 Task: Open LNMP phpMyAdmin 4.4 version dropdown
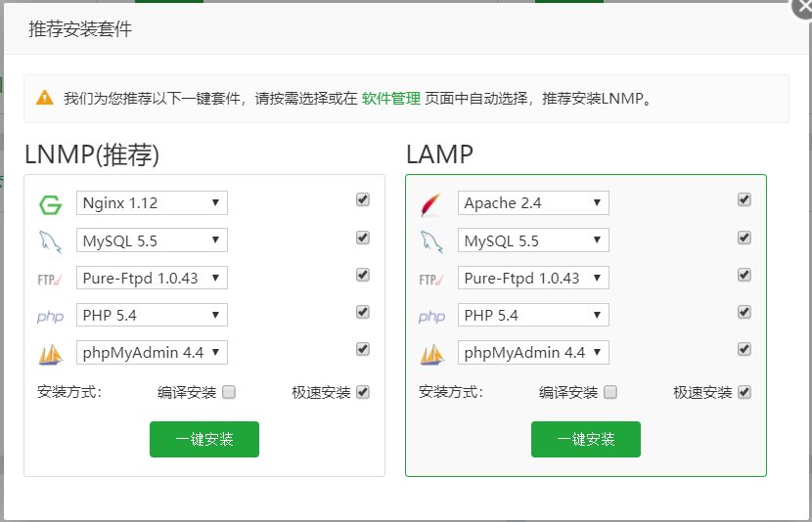pyautogui.click(x=152, y=352)
